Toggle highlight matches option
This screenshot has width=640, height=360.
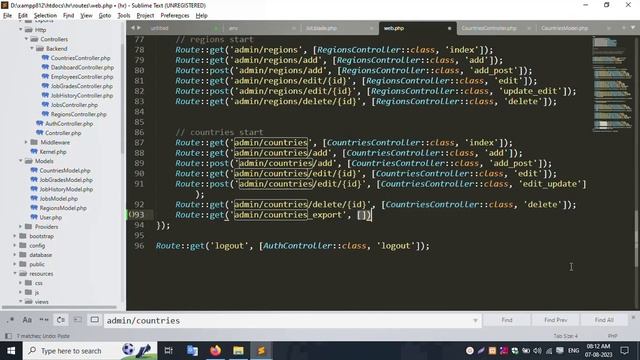pyautogui.click(x=94, y=320)
